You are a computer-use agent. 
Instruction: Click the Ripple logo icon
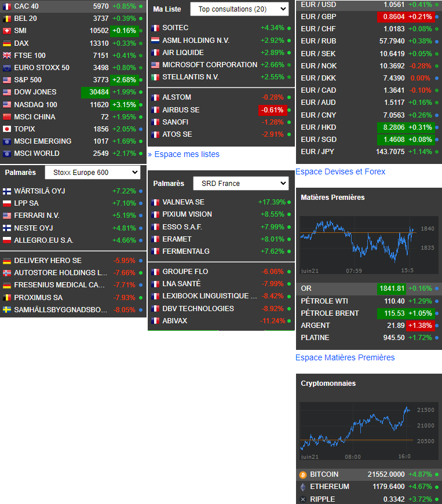[303, 499]
